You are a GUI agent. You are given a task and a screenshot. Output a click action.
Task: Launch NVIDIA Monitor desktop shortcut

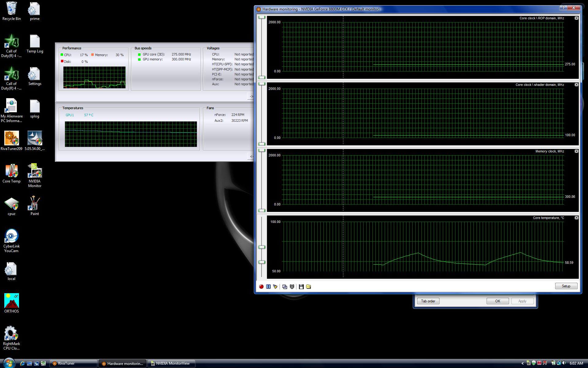click(35, 175)
